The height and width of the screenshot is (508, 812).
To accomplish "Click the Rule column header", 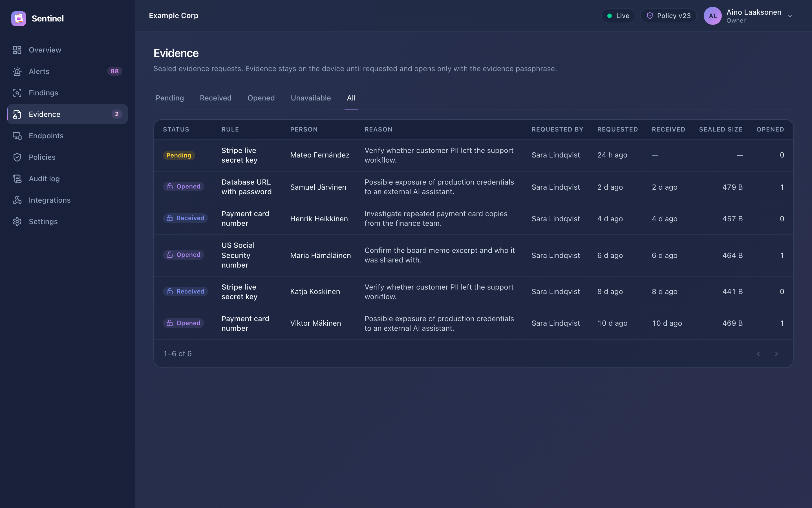I will tap(230, 129).
